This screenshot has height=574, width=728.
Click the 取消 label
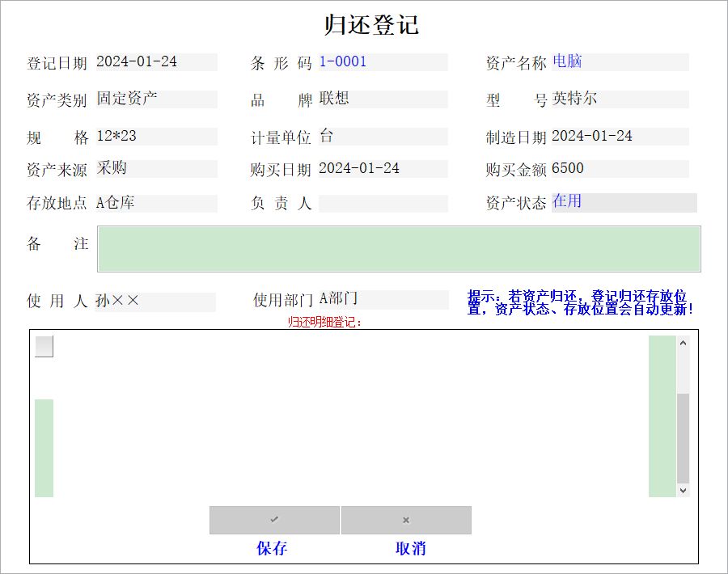(410, 548)
